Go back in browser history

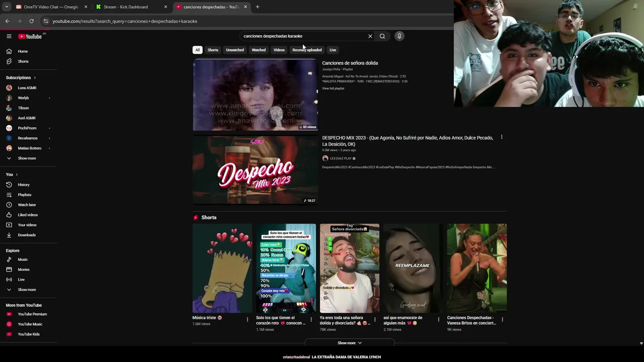coord(7,21)
